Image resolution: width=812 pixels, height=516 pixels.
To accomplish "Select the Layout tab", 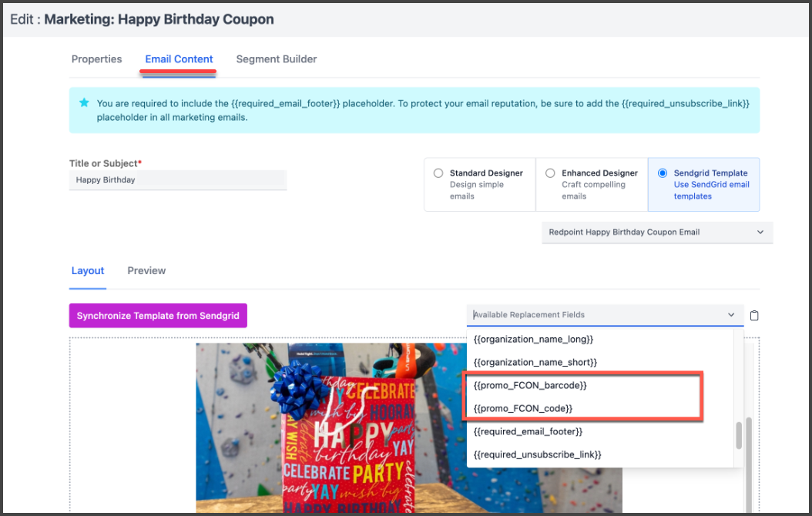I will [x=88, y=271].
